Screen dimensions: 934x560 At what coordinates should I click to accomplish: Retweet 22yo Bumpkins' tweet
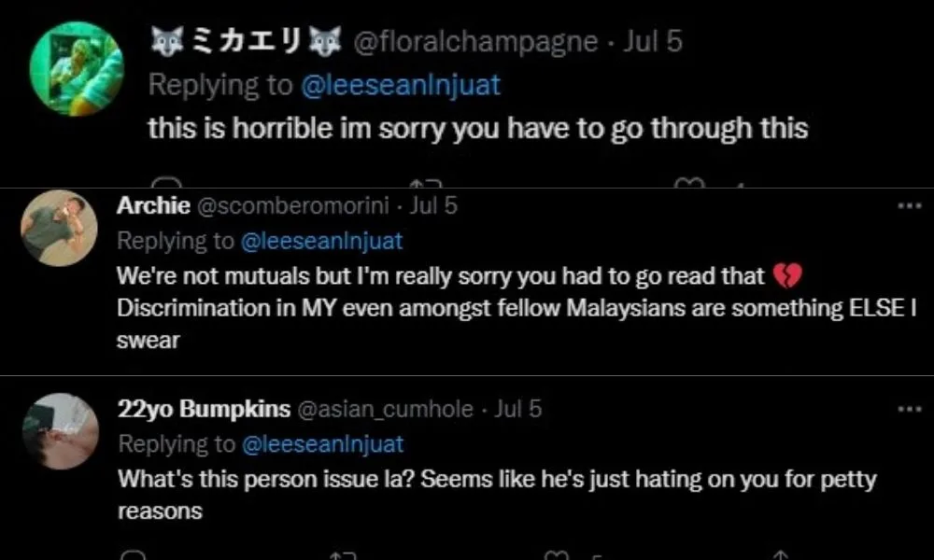339,554
